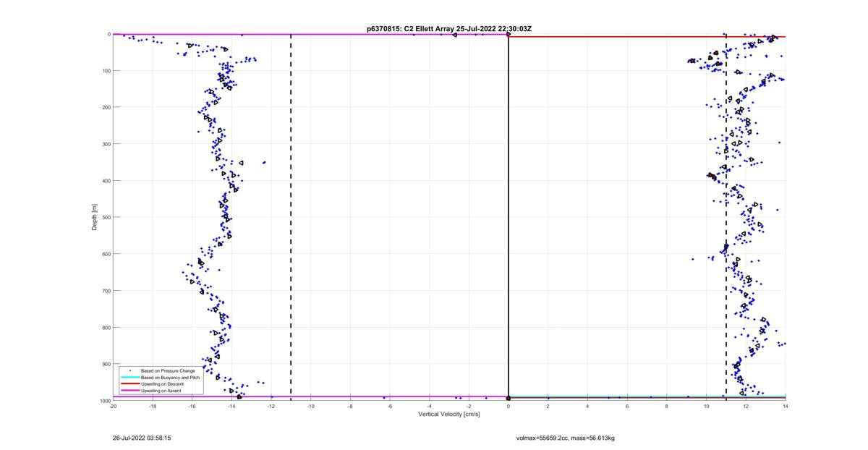868x450 pixels.
Task: Click legend entry 'Based on Pressure Change'
Action: (168, 370)
